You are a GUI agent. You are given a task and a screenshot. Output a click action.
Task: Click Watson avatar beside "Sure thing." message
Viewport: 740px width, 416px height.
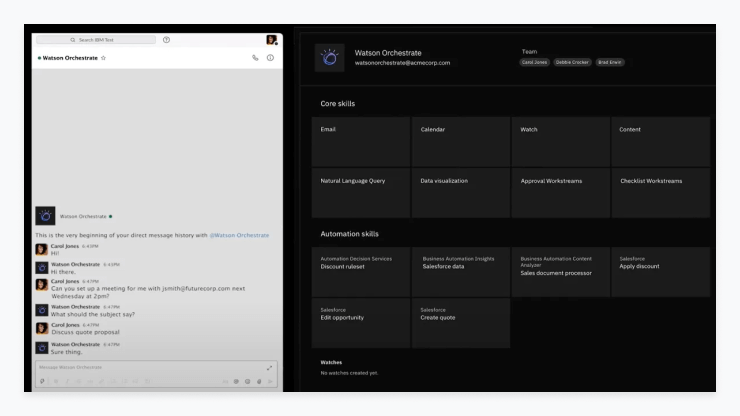(42, 348)
